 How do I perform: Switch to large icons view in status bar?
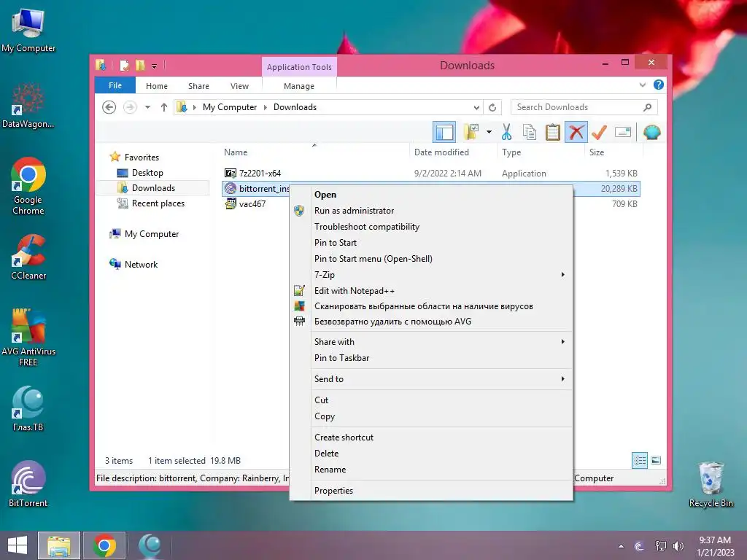click(x=656, y=460)
